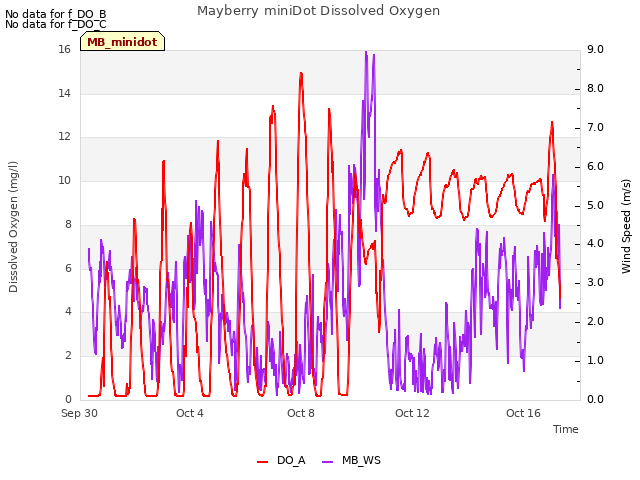
Task: Click the MB_minidot tab label
Action: coord(122,42)
